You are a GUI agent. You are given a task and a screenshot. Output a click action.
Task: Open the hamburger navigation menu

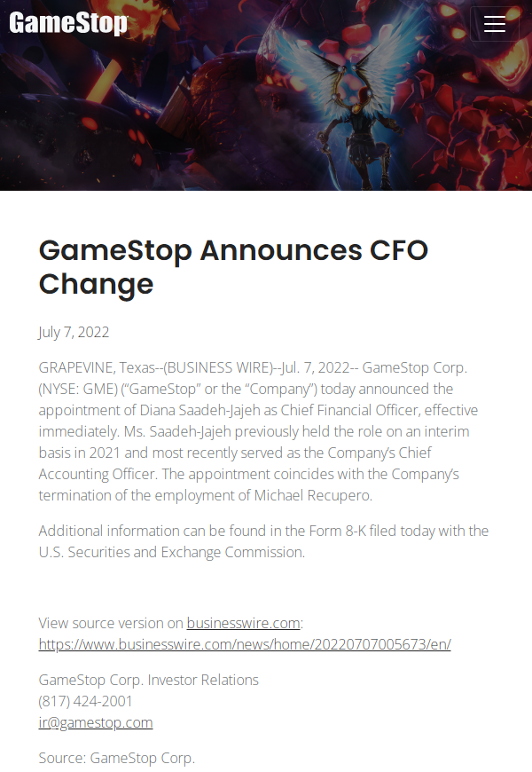pos(495,25)
